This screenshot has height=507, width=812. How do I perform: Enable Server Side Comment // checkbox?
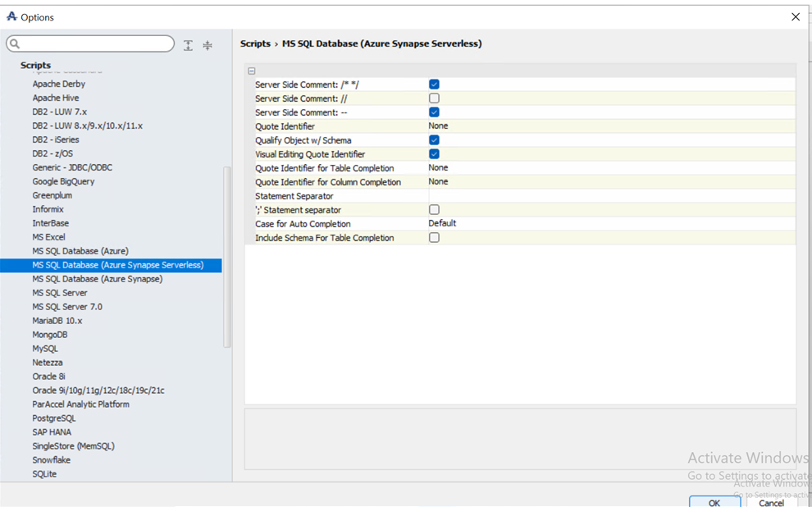tap(434, 98)
